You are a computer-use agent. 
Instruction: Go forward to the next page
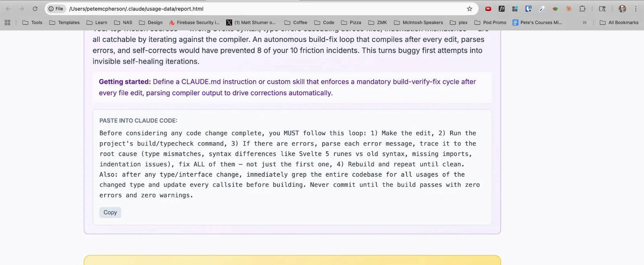22,9
